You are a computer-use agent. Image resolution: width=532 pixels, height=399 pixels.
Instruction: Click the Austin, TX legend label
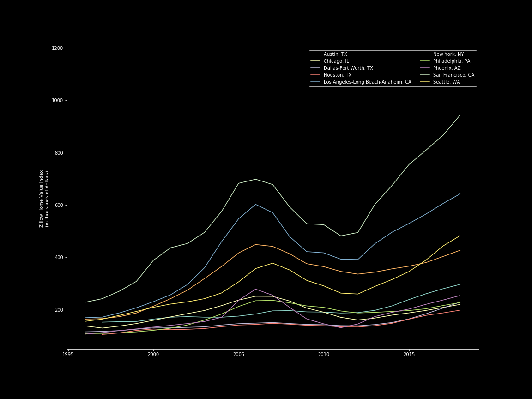pos(335,54)
